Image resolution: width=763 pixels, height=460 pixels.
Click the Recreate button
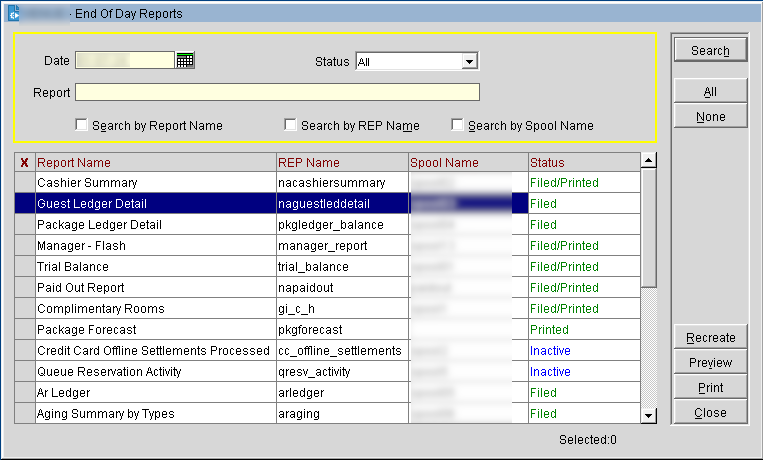[x=710, y=337]
